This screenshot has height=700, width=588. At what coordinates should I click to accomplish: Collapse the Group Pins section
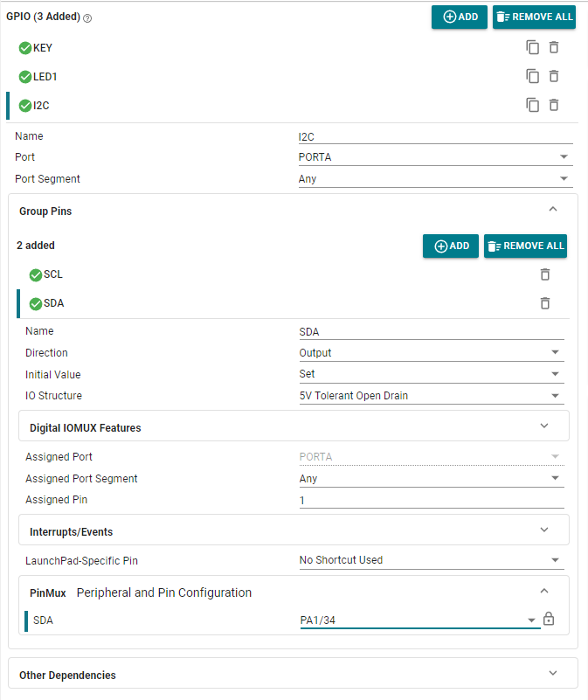click(x=552, y=210)
